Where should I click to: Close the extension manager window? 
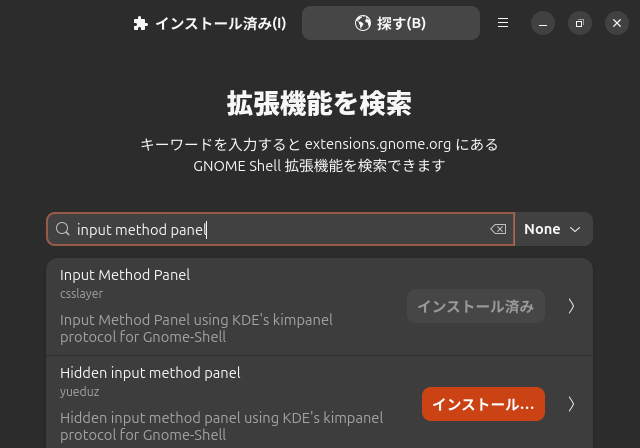[617, 23]
